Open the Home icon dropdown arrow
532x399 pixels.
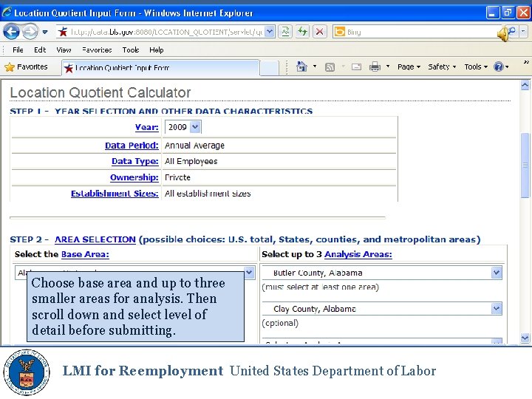click(315, 66)
